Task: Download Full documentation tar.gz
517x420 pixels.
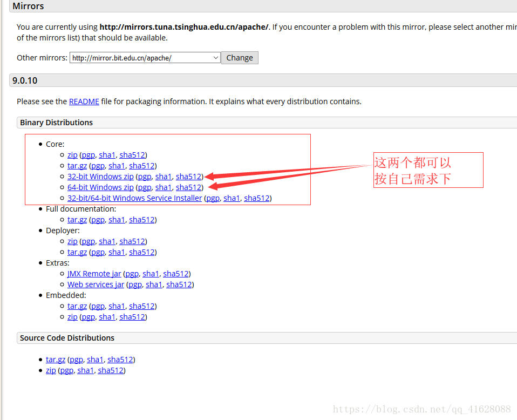Action: 77,220
